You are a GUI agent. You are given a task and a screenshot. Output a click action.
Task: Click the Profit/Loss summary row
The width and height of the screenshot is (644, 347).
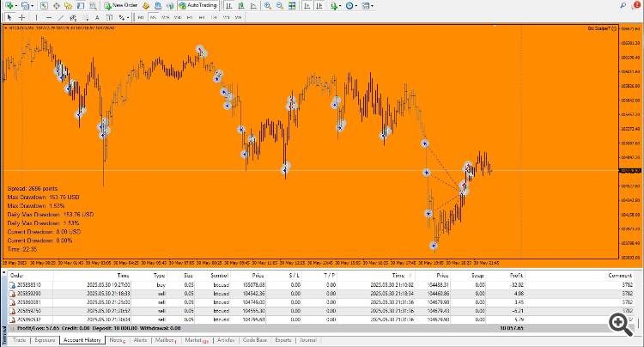pos(321,328)
